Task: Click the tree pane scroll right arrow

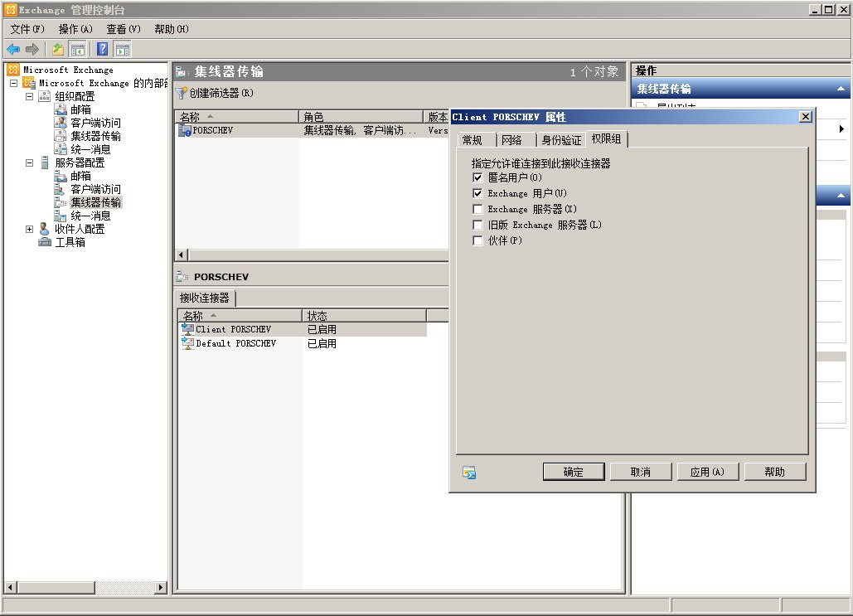Action: click(161, 587)
